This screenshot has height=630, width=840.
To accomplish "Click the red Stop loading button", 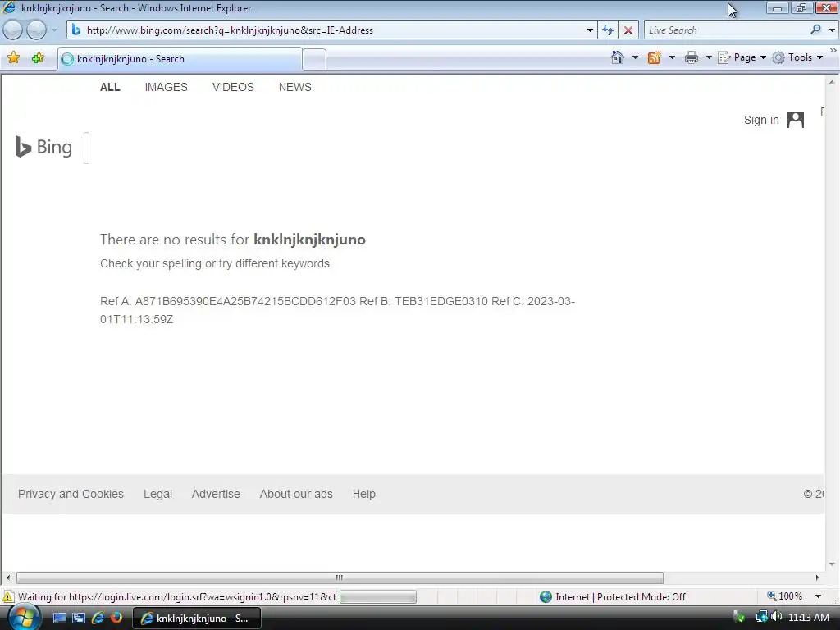I will tap(628, 30).
